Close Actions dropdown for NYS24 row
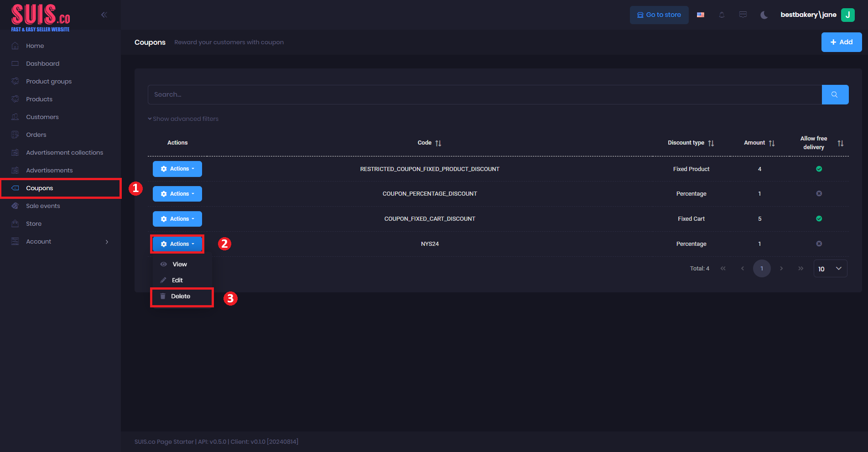The height and width of the screenshot is (452, 868). [x=177, y=244]
